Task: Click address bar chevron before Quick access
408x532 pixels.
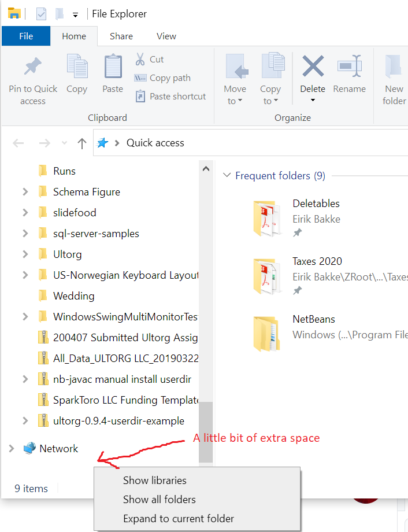Action: pyautogui.click(x=117, y=143)
